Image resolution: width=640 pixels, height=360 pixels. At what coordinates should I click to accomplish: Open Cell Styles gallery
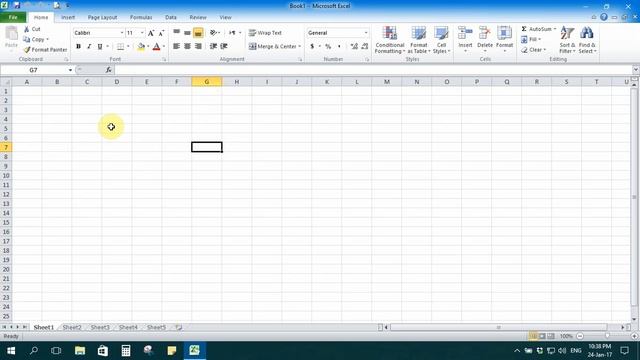tap(441, 40)
